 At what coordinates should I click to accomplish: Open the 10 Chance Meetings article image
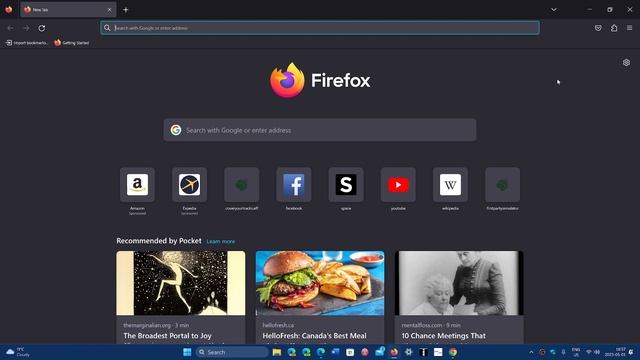459,283
